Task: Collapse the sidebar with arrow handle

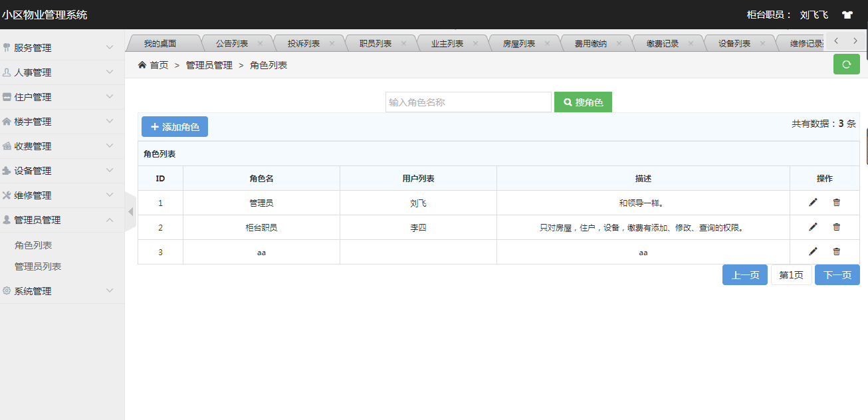Action: pos(130,211)
